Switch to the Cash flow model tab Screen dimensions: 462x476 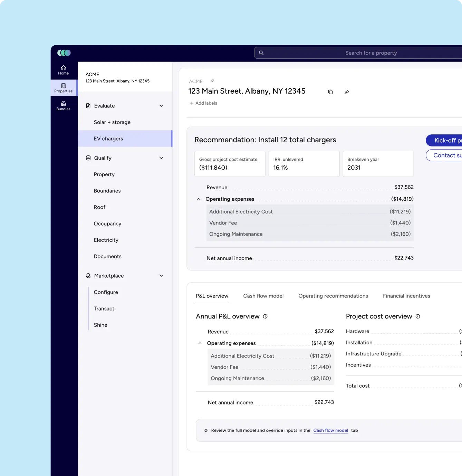[x=263, y=296]
